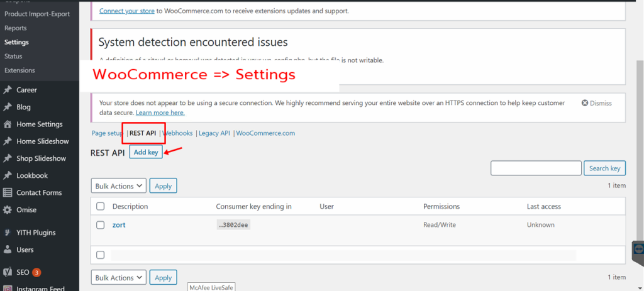644x291 pixels.
Task: Dismiss the HTTPS secure connection notice
Action: [x=597, y=103]
